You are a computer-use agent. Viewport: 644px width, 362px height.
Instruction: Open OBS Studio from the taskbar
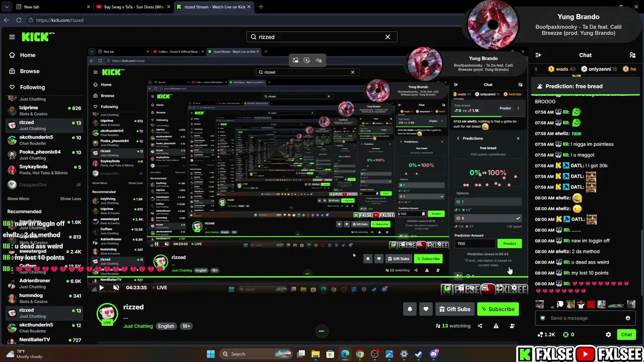click(374, 354)
